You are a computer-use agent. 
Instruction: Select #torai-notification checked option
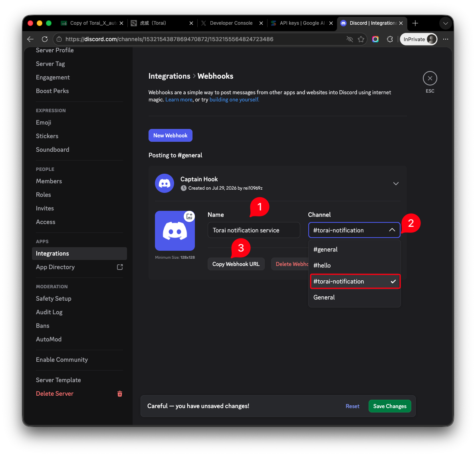355,282
